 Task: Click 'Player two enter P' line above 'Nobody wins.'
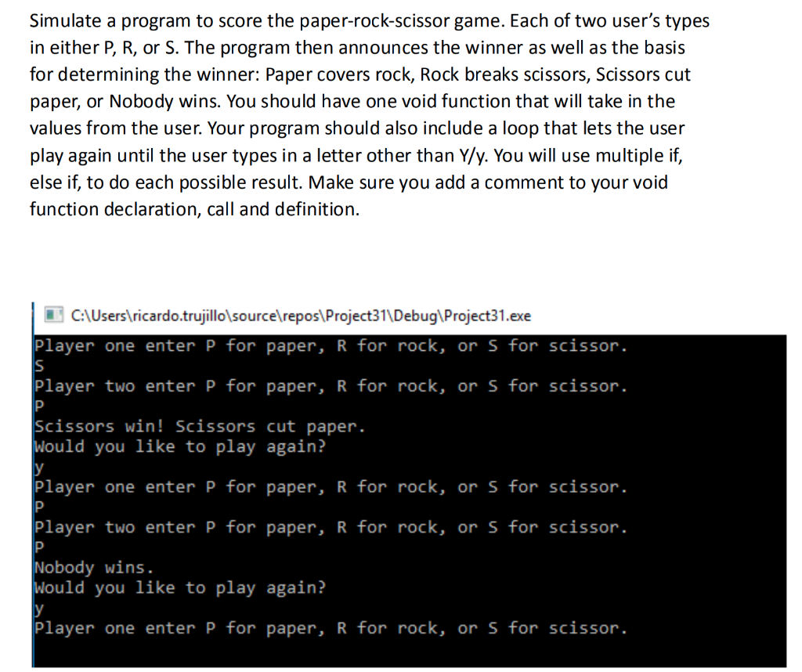(x=331, y=527)
